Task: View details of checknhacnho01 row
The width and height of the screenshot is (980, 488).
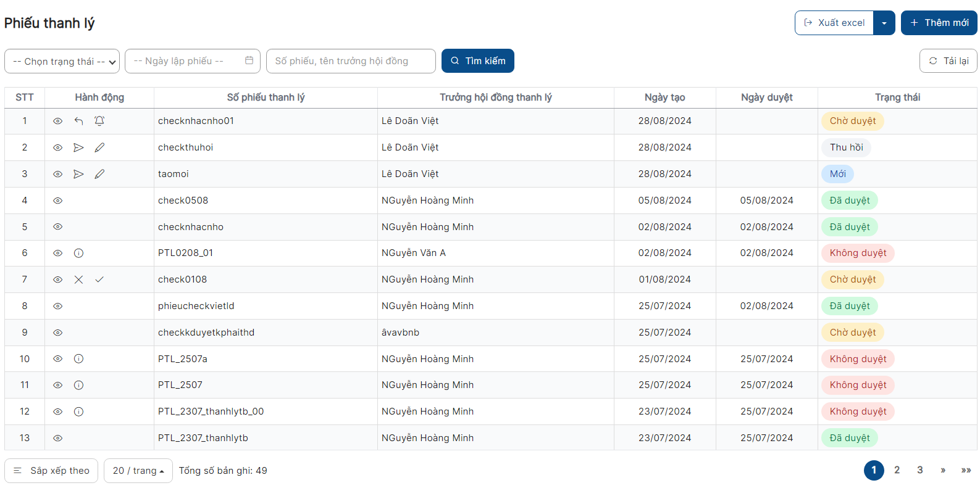Action: [57, 121]
